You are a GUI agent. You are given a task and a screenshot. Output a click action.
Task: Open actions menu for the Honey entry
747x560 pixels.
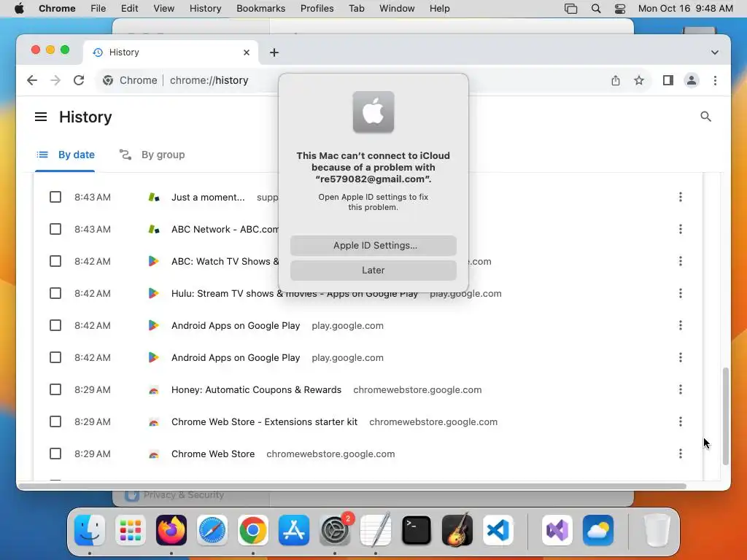[681, 389]
